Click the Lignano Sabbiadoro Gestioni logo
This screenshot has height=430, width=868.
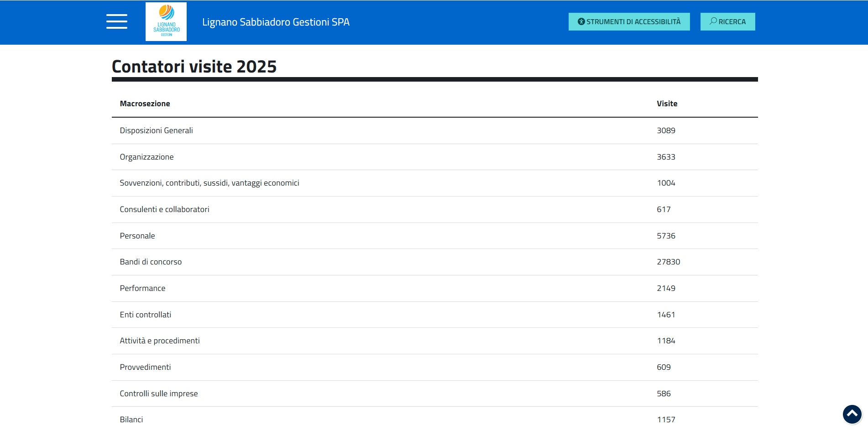pos(166,22)
